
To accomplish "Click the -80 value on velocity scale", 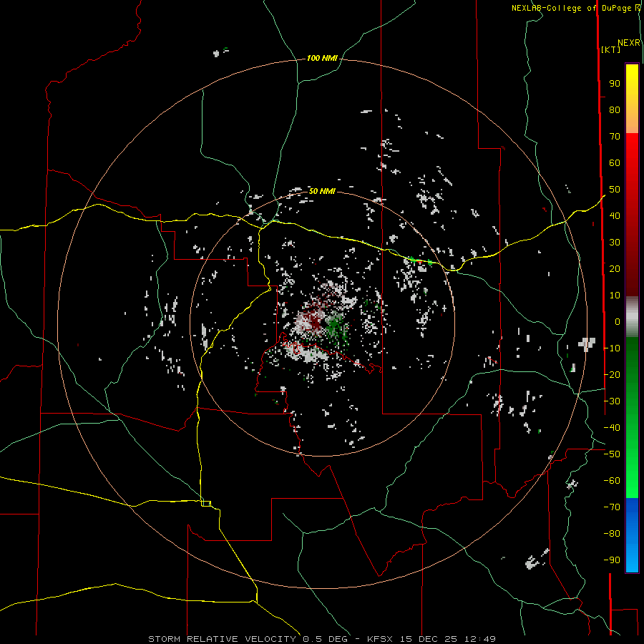I will tap(612, 534).
